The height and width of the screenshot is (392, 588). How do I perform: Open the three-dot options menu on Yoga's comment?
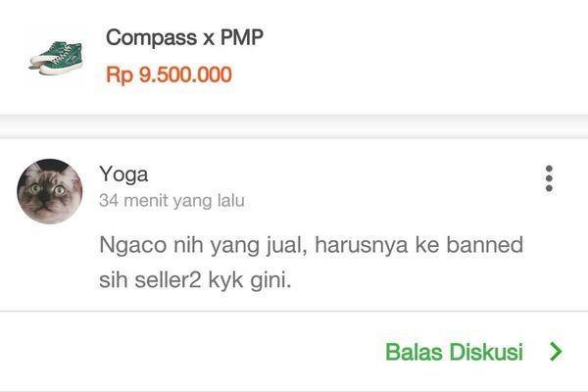549,178
